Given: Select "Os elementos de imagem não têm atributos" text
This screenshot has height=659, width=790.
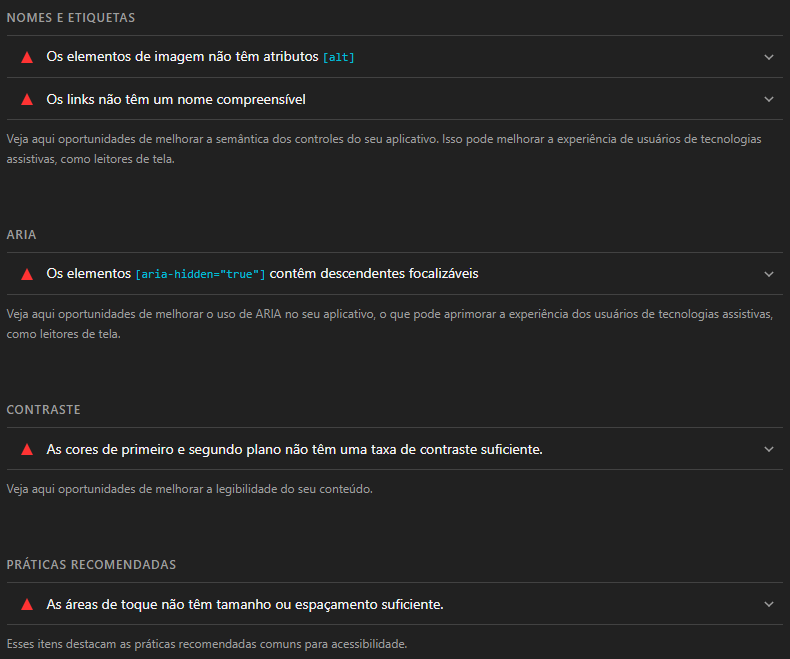Looking at the screenshot, I should (x=182, y=57).
